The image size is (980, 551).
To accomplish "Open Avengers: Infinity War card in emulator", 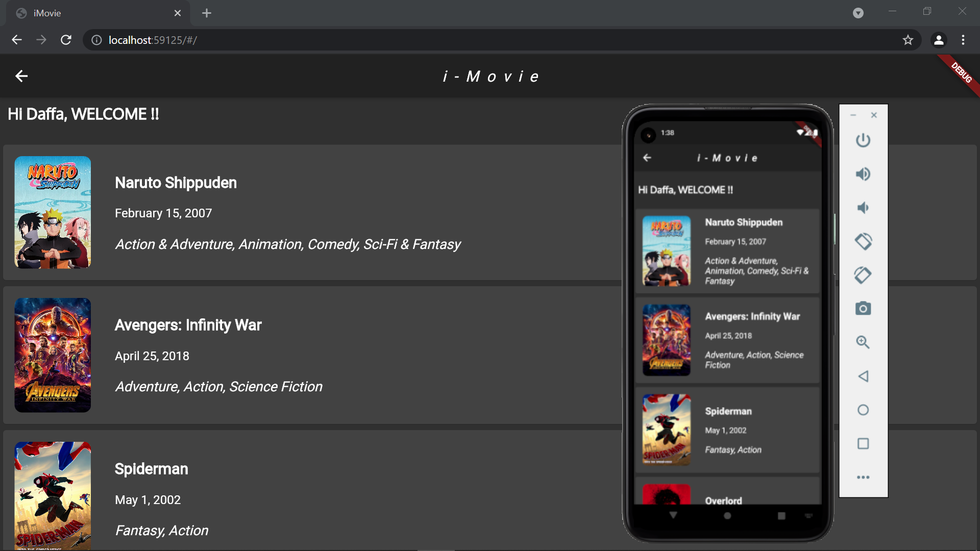I will [x=727, y=340].
